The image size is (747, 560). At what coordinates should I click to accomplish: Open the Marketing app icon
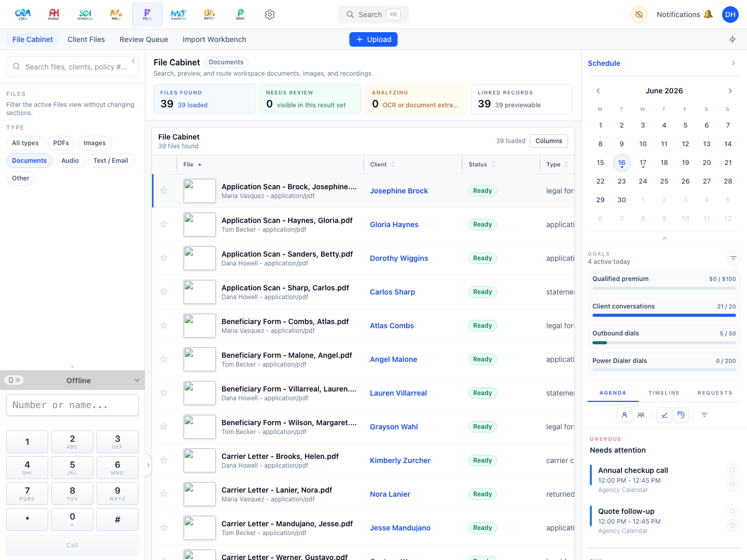pos(178,15)
